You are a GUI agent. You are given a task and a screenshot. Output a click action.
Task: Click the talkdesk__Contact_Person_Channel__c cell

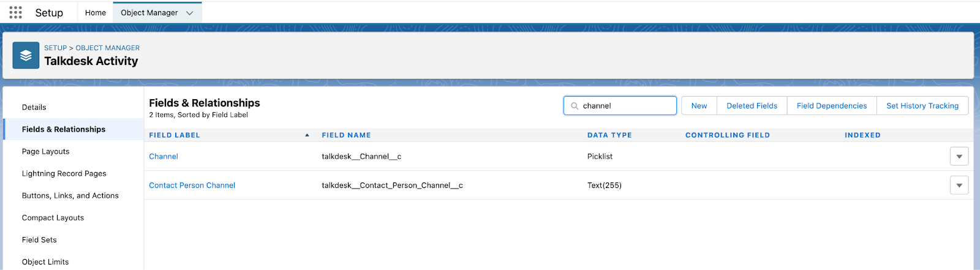392,185
